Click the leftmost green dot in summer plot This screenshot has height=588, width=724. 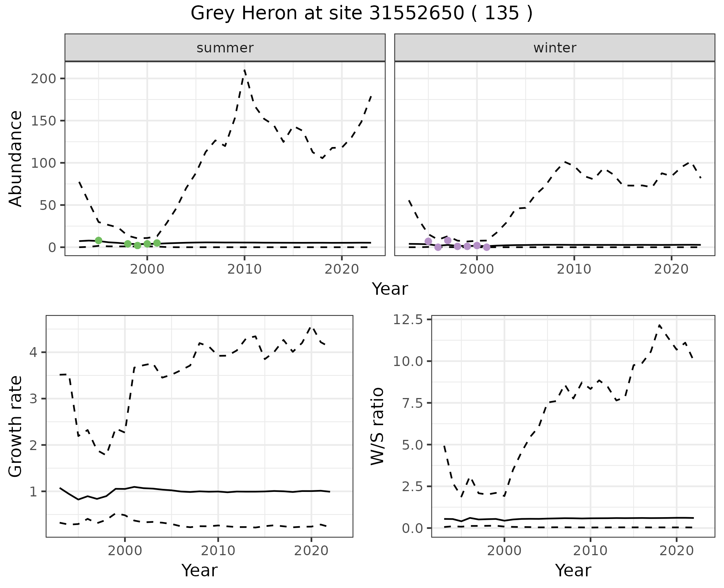click(x=98, y=240)
